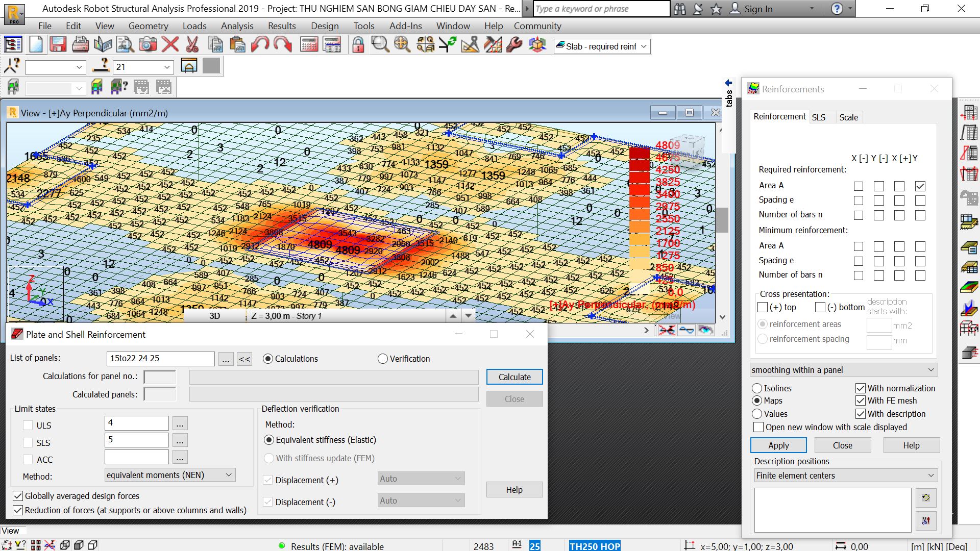Switch to the Scale tab
The image size is (980, 551).
[848, 117]
